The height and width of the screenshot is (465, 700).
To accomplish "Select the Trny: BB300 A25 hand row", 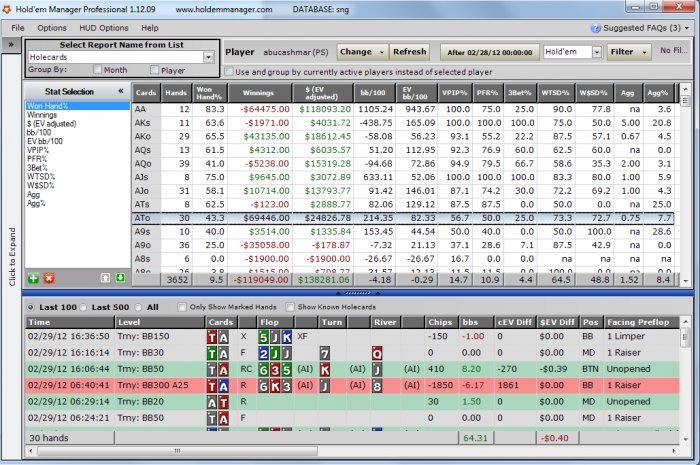I will (353, 386).
